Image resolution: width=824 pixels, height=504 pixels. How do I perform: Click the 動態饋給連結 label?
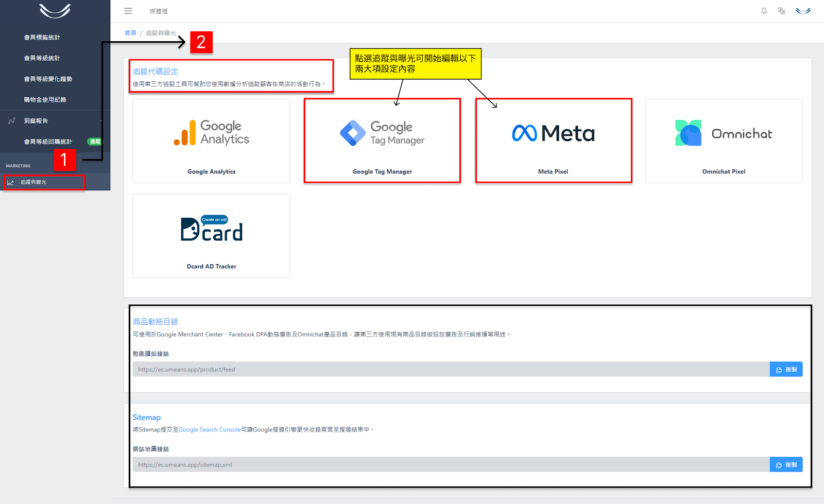(151, 354)
